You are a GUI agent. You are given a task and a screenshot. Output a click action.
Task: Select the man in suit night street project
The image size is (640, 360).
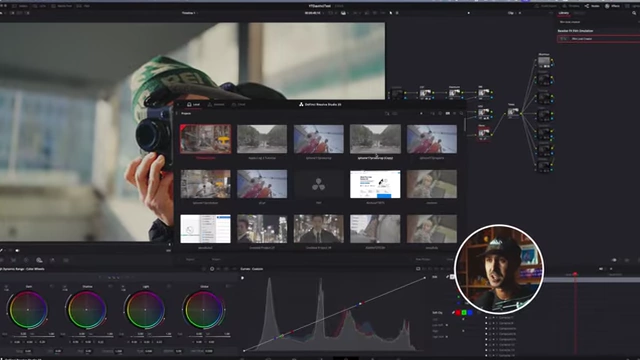click(318, 229)
